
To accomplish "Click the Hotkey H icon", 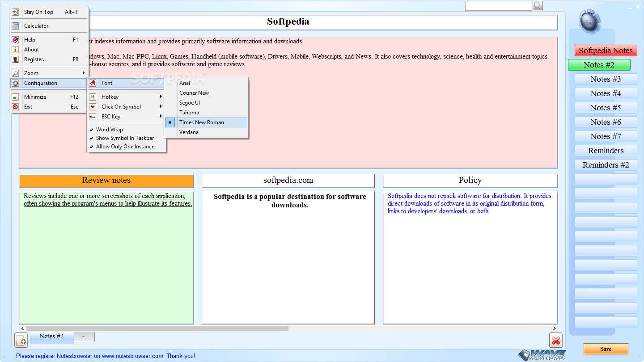I will click(93, 97).
